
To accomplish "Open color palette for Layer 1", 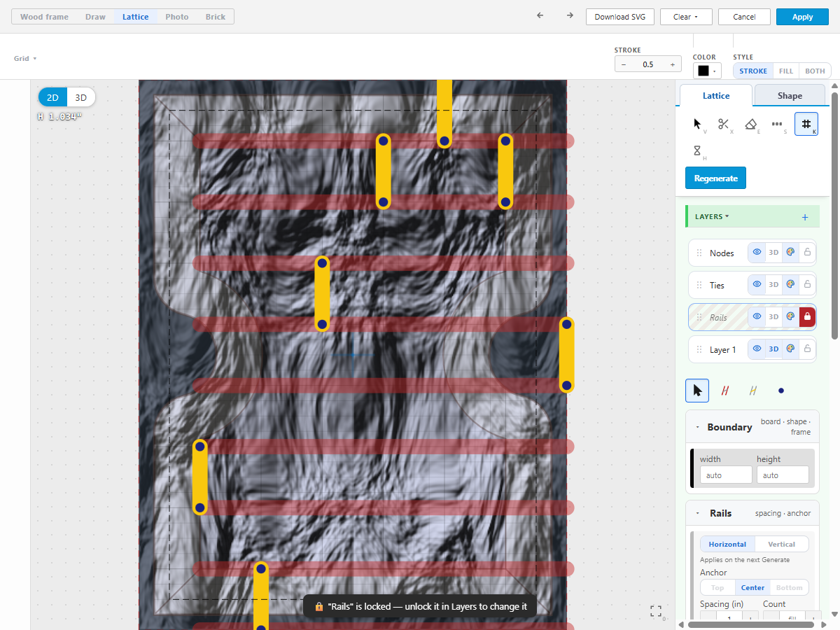I will coord(790,349).
